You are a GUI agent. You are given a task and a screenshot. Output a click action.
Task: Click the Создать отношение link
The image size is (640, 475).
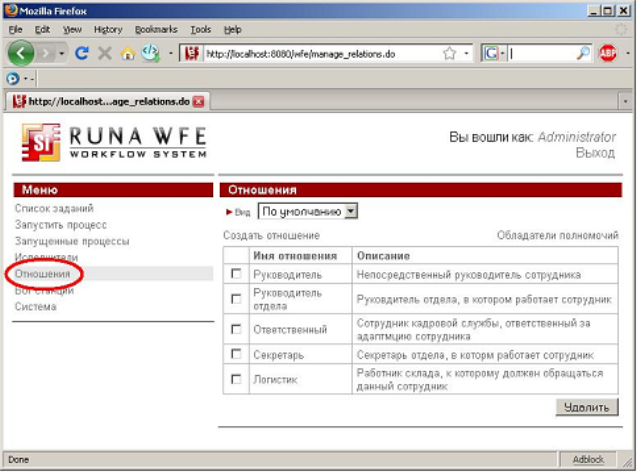click(271, 235)
